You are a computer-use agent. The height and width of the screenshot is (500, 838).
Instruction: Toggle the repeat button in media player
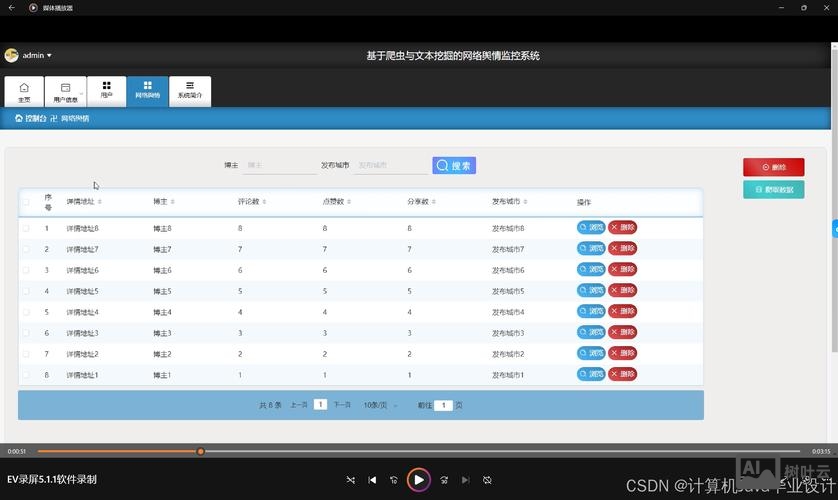pos(487,480)
